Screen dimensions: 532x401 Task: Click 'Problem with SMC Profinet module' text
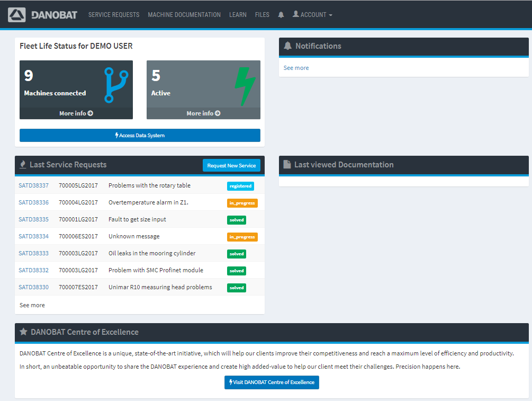click(156, 270)
